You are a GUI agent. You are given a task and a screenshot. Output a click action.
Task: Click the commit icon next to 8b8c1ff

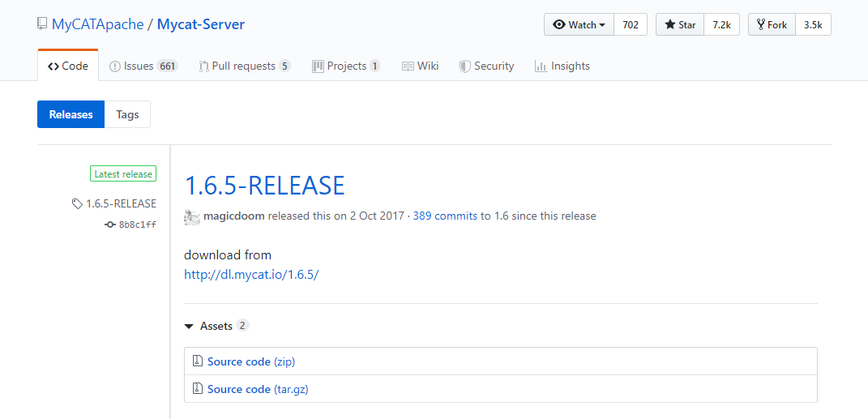point(110,224)
